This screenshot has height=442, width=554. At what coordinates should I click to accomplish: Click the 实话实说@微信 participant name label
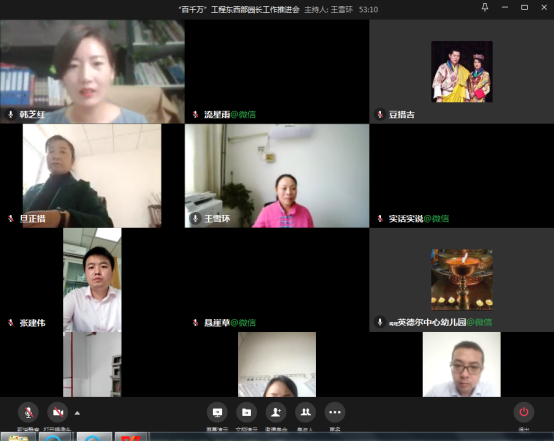coord(419,219)
